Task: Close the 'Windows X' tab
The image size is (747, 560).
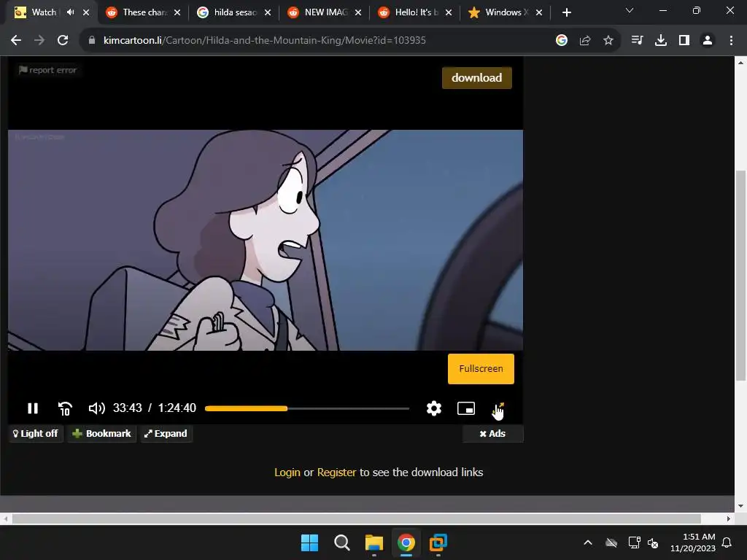Action: [x=539, y=12]
